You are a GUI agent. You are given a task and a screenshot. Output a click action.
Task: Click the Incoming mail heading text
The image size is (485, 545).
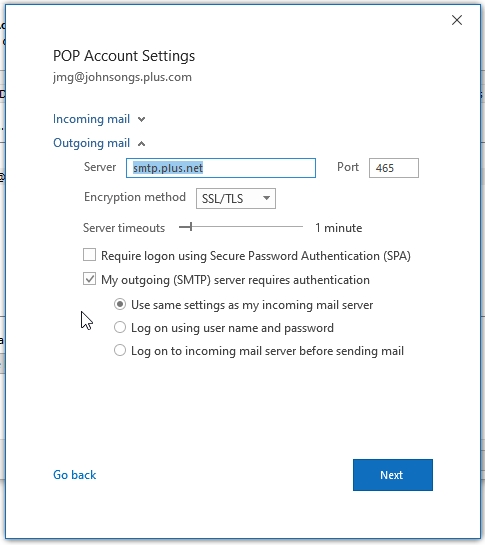click(91, 119)
